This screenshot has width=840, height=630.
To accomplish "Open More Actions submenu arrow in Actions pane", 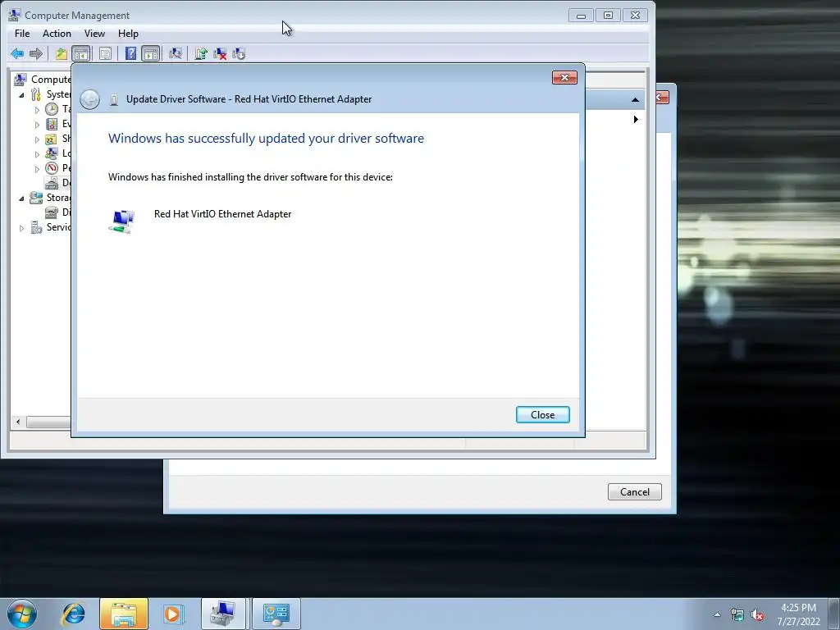I will [x=636, y=119].
